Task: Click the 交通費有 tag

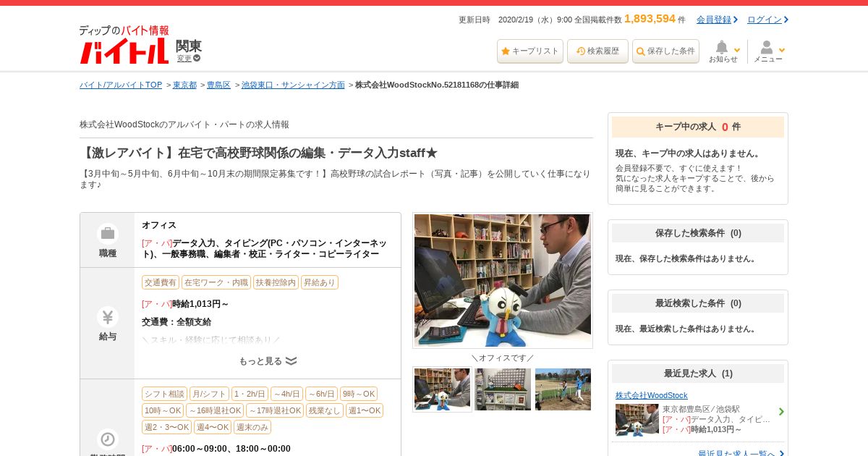Action: pos(161,282)
